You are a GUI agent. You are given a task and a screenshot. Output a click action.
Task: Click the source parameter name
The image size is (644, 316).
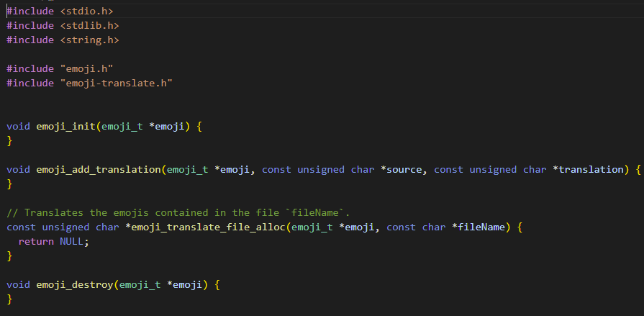pos(404,169)
